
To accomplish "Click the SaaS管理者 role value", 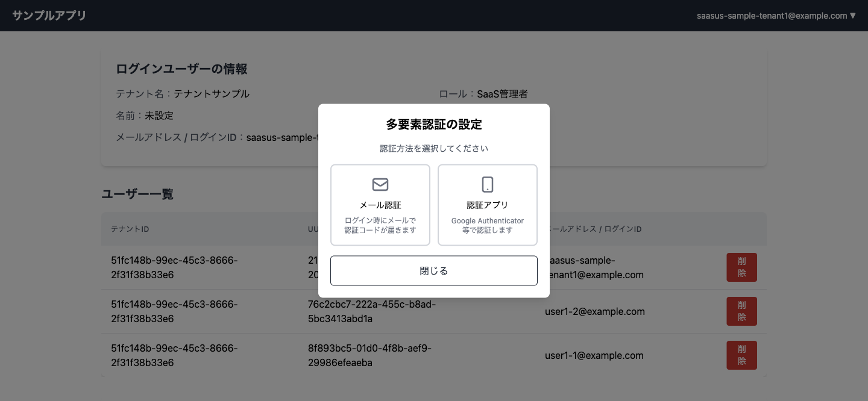I will pyautogui.click(x=503, y=94).
